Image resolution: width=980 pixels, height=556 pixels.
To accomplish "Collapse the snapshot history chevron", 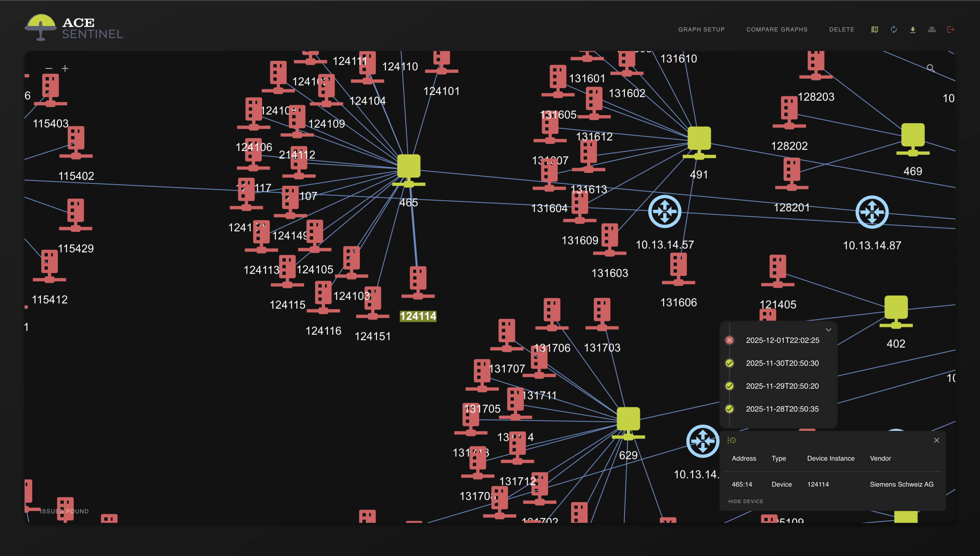I will tap(828, 330).
